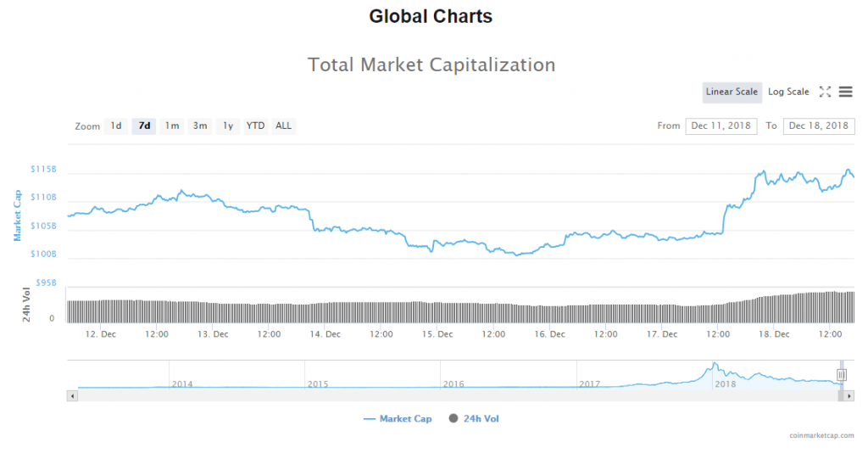Viewport: 868px width, 453px height.
Task: Click the navigator scroll right arrow
Action: pos(849,395)
